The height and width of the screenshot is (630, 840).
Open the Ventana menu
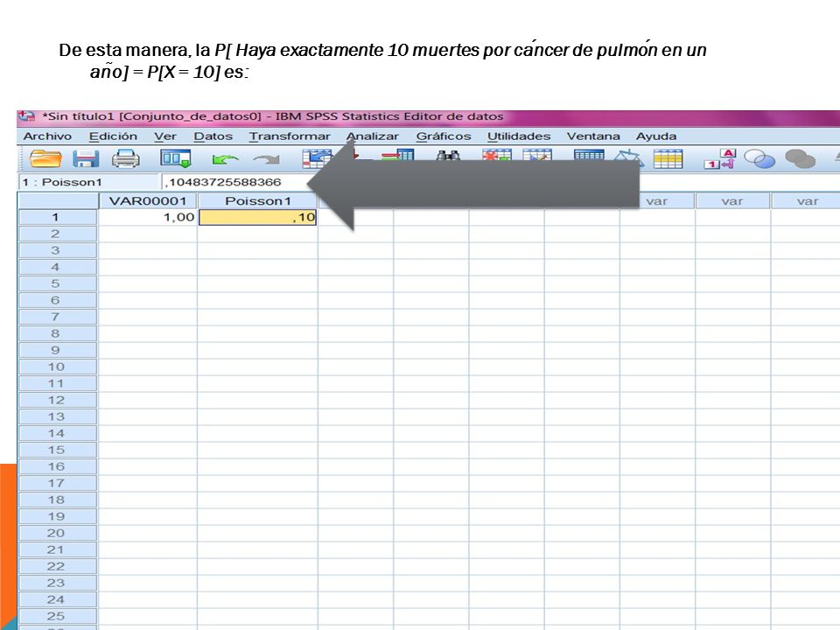click(593, 136)
